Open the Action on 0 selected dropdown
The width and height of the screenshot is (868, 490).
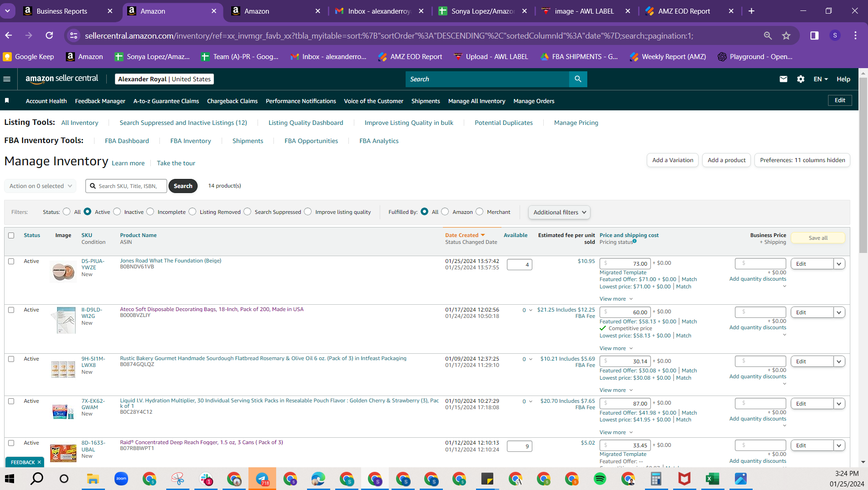coord(40,186)
